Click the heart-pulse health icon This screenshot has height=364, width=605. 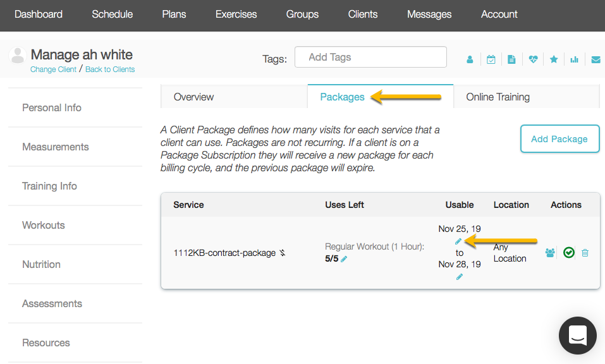[533, 58]
